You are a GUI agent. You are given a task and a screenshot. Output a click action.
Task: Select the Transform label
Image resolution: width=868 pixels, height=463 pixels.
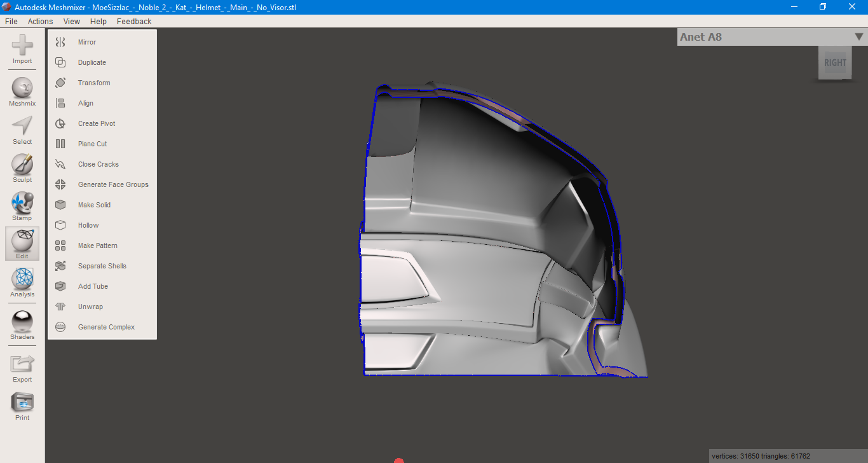pos(94,83)
